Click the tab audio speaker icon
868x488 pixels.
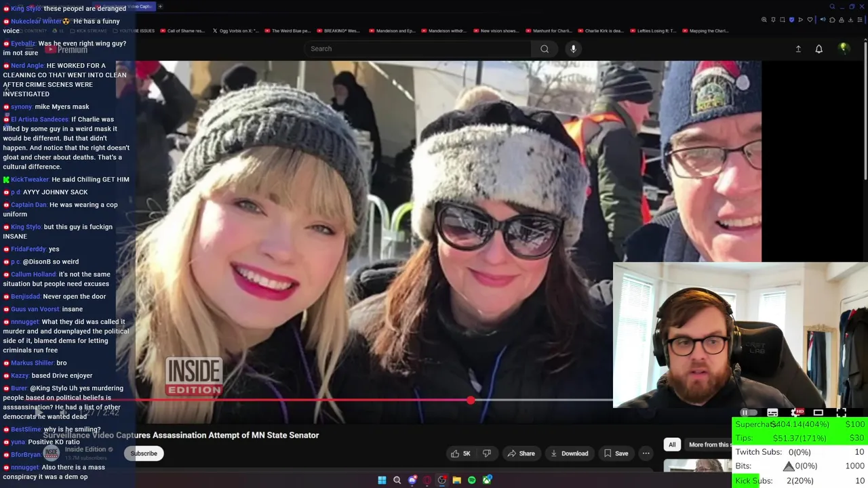click(x=823, y=20)
